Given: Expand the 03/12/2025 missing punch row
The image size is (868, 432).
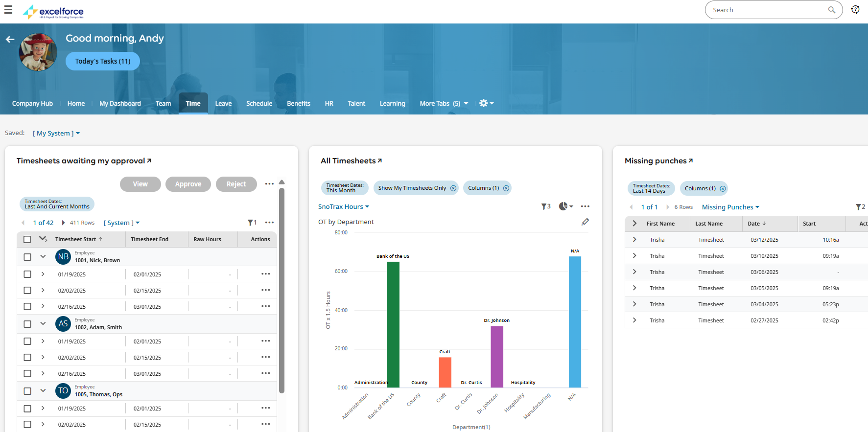Looking at the screenshot, I should [634, 240].
